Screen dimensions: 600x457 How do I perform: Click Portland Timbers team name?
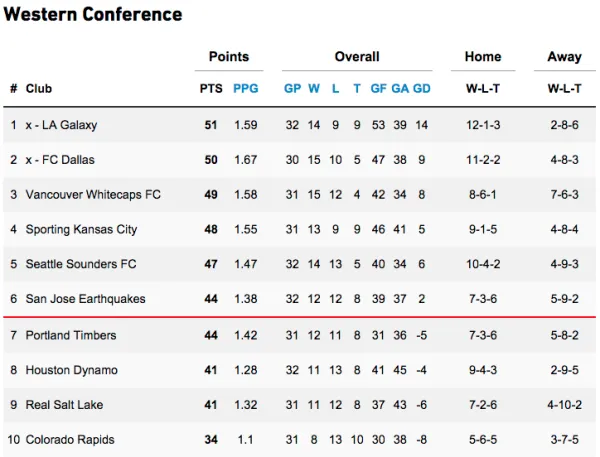click(x=71, y=336)
